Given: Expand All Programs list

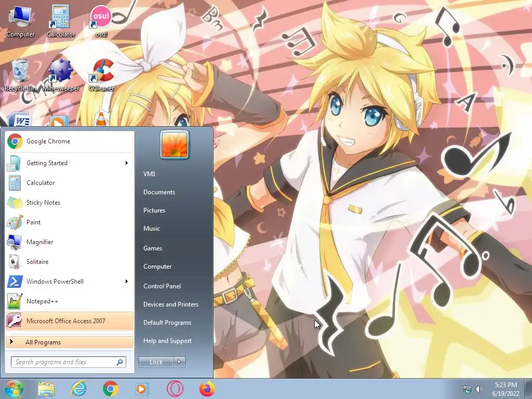Looking at the screenshot, I should 70,342.
